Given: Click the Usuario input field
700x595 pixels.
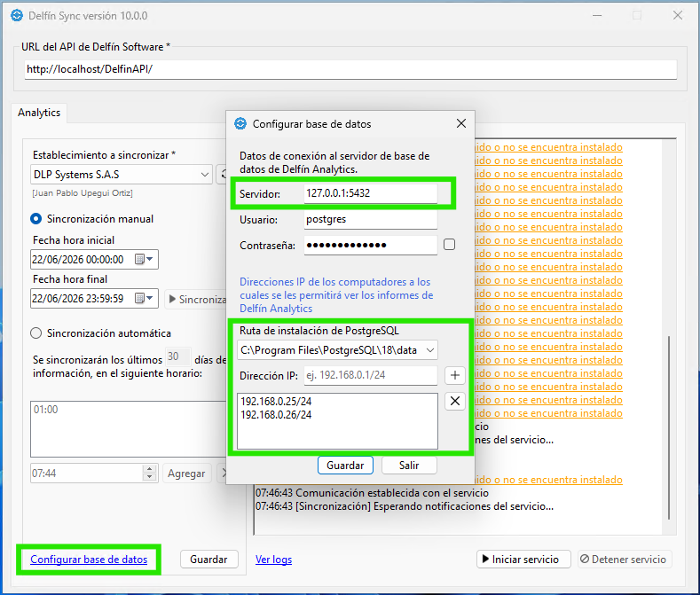Looking at the screenshot, I should tap(371, 220).
